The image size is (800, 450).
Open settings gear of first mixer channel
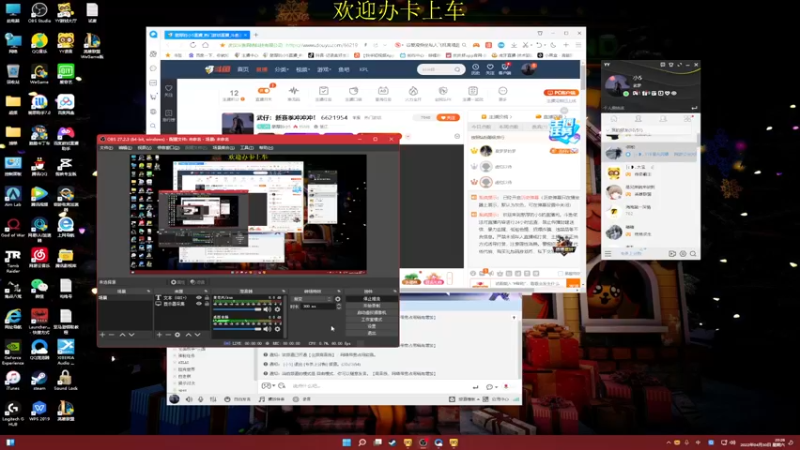(x=278, y=309)
